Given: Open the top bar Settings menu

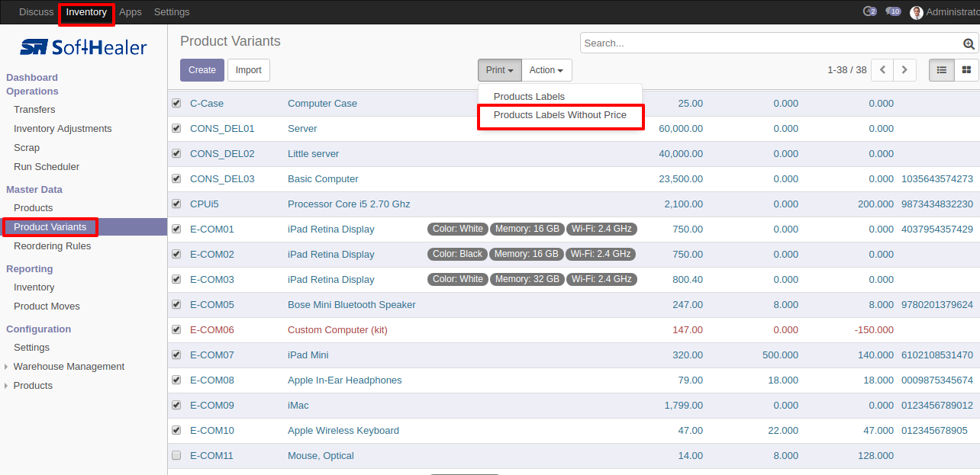Looking at the screenshot, I should [x=172, y=12].
